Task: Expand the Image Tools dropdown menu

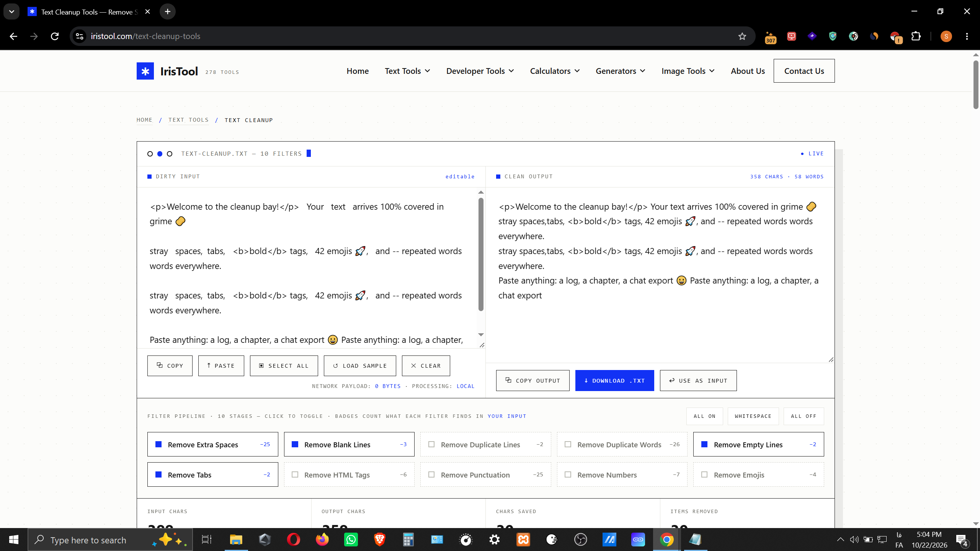Action: 688,71
